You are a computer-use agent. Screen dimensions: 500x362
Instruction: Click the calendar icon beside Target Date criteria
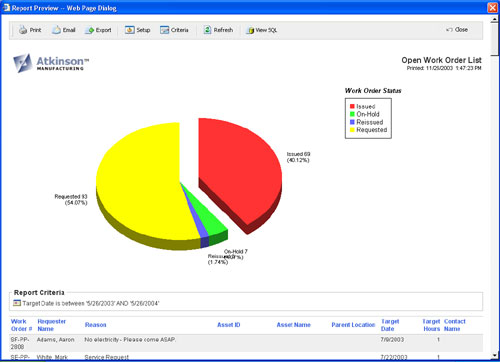(x=17, y=303)
